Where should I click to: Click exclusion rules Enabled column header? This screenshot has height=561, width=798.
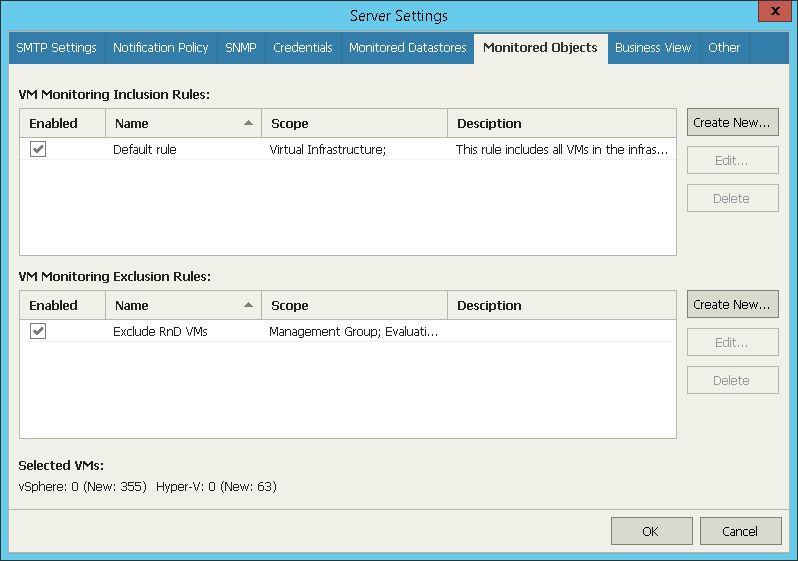pos(63,305)
